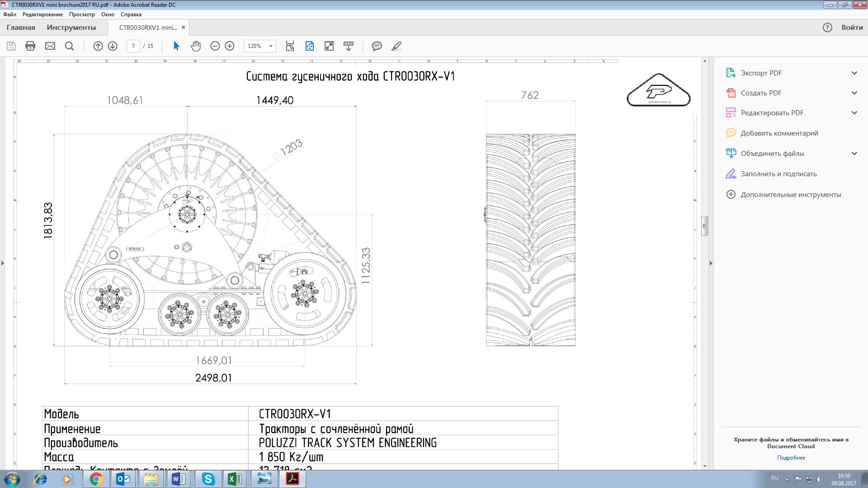
Task: Click the Save file icon
Action: pos(11,46)
